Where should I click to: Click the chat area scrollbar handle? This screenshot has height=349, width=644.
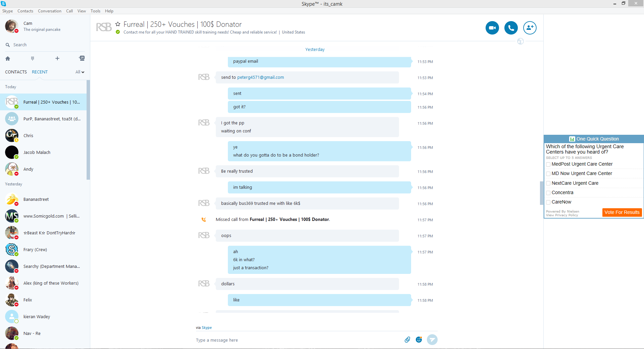[x=541, y=193]
